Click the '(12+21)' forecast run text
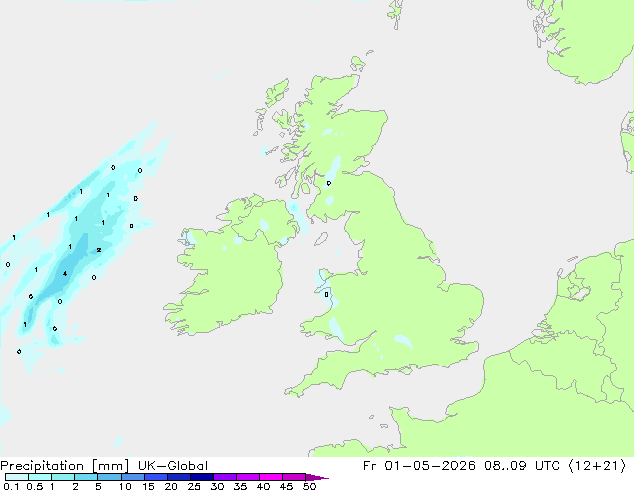 click(597, 466)
